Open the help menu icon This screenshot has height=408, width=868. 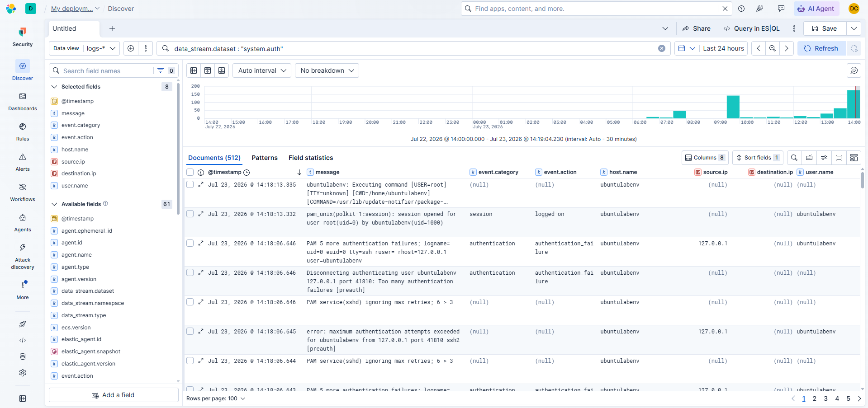pos(741,9)
